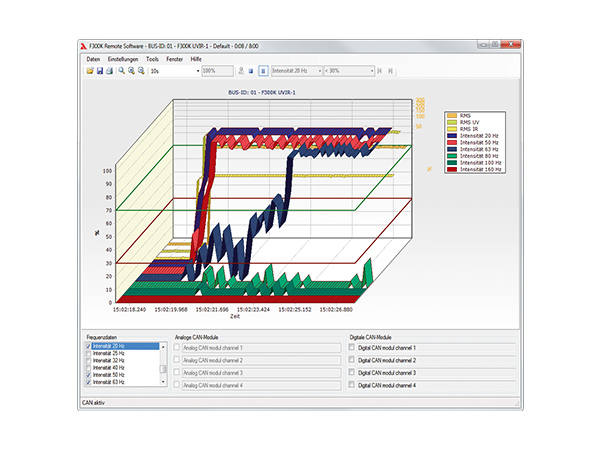
Task: Expand the Intensität 20 Hz dropdown
Action: click(319, 71)
